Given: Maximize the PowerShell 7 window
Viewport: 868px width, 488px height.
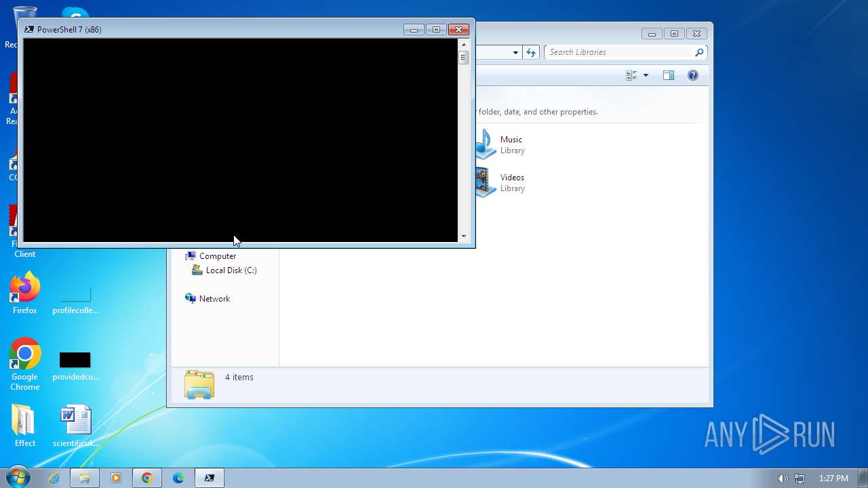Looking at the screenshot, I should point(436,29).
